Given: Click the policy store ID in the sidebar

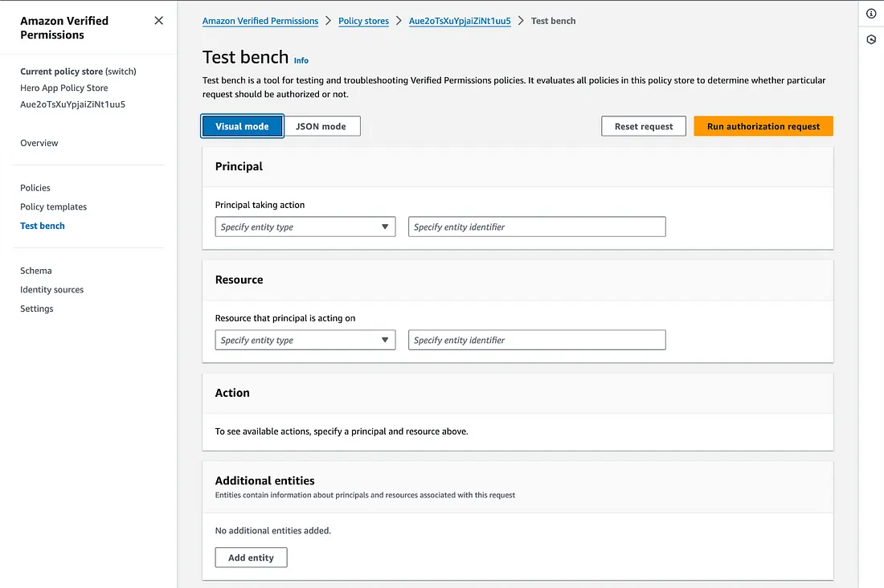Looking at the screenshot, I should click(x=72, y=104).
